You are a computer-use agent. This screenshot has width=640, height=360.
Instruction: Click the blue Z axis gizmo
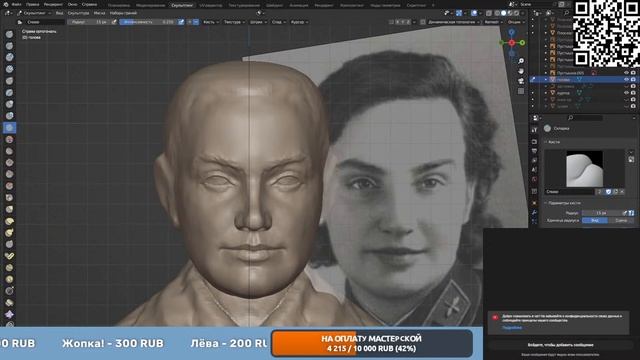512,31
